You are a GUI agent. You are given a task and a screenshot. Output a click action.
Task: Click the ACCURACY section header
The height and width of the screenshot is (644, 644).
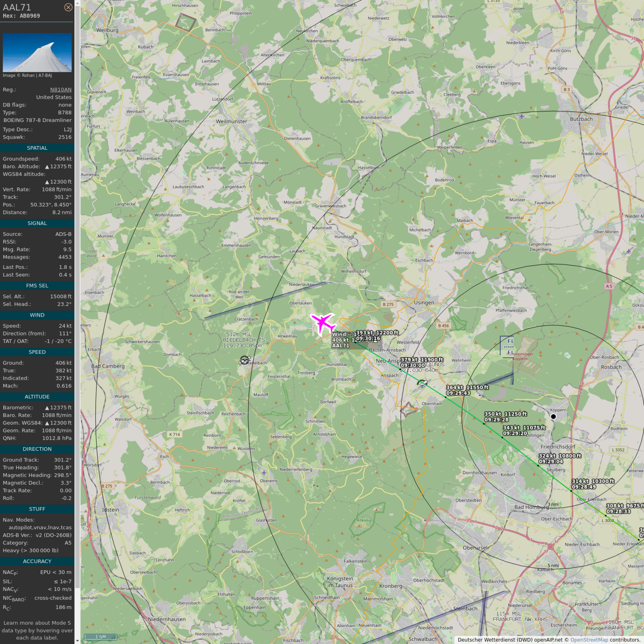click(37, 561)
